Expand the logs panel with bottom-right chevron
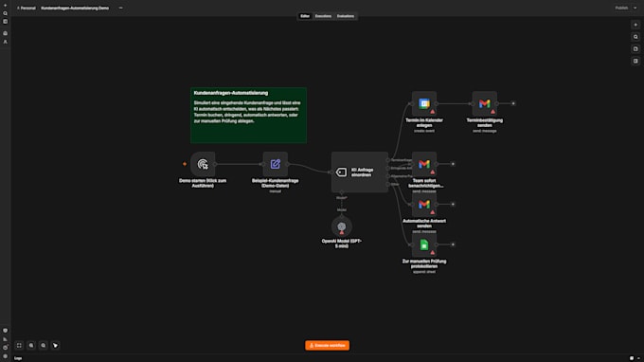 [638, 358]
